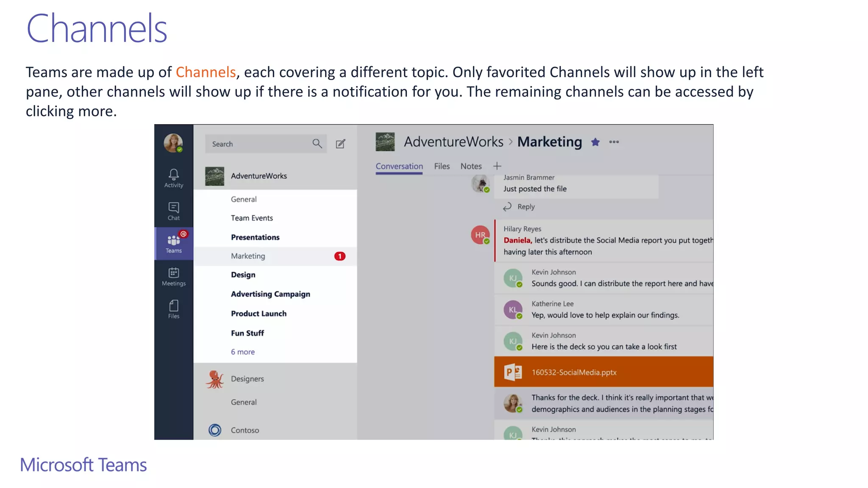Click the AdventureWorks team logo in header
This screenshot has width=868, height=488.
385,141
